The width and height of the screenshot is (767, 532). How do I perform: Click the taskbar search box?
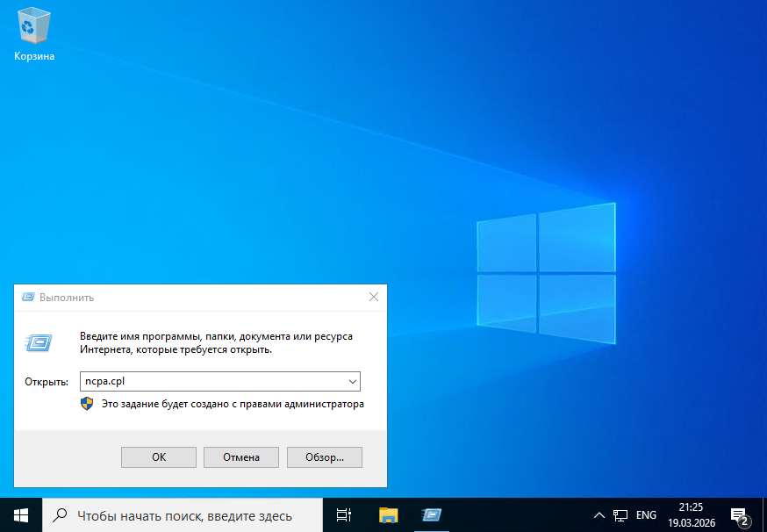point(184,515)
